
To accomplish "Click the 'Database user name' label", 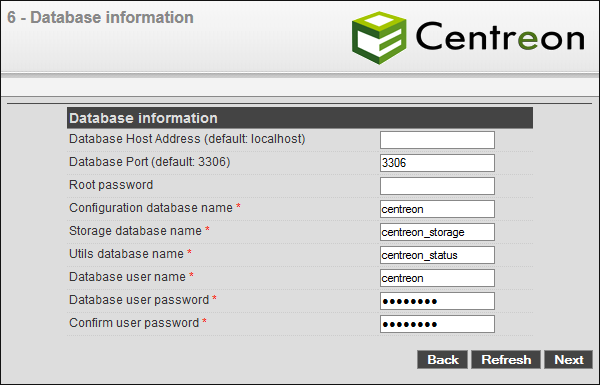I will pyautogui.click(x=127, y=277).
